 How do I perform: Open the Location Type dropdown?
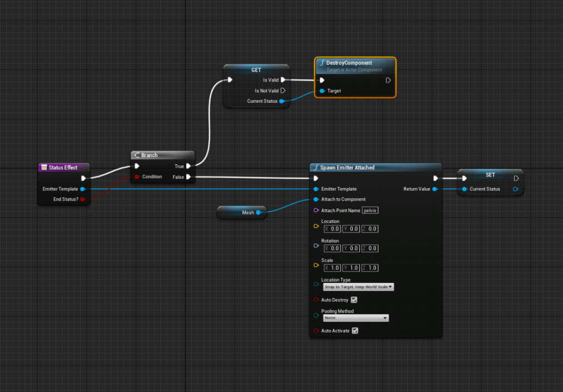(358, 287)
